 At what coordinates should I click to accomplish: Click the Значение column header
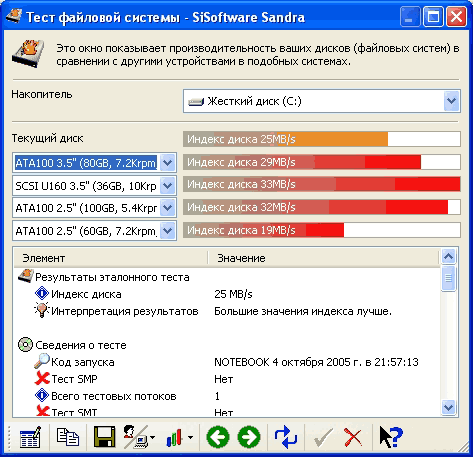click(x=323, y=258)
